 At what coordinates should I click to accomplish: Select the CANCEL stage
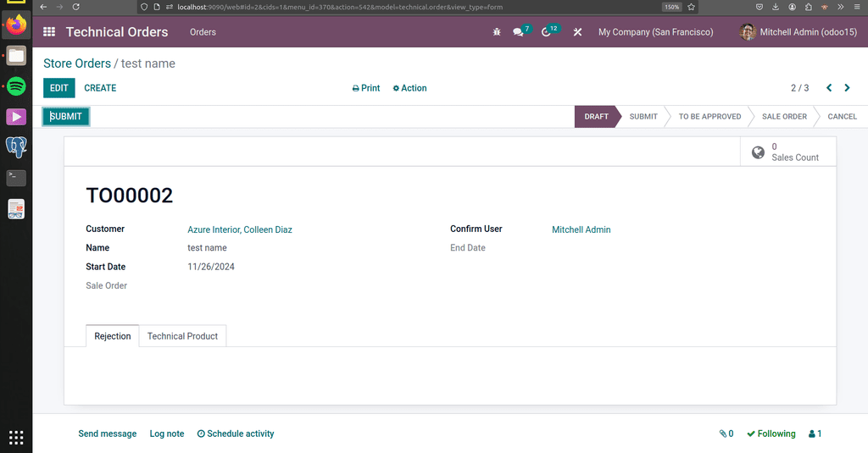pos(842,116)
